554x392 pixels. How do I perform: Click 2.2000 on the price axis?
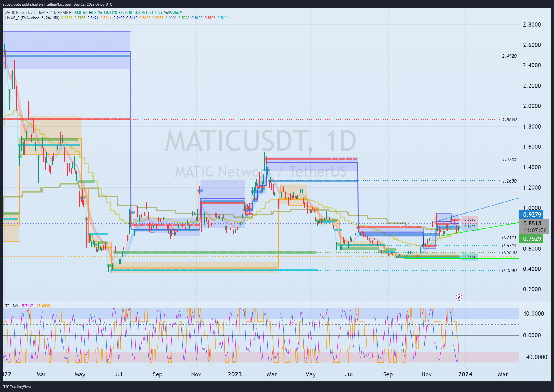(532, 86)
